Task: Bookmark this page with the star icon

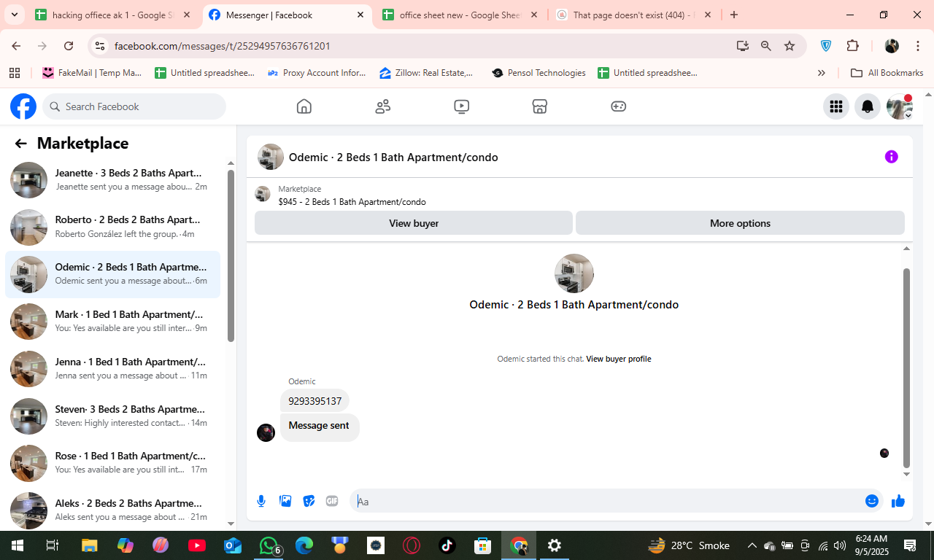Action: [x=790, y=46]
